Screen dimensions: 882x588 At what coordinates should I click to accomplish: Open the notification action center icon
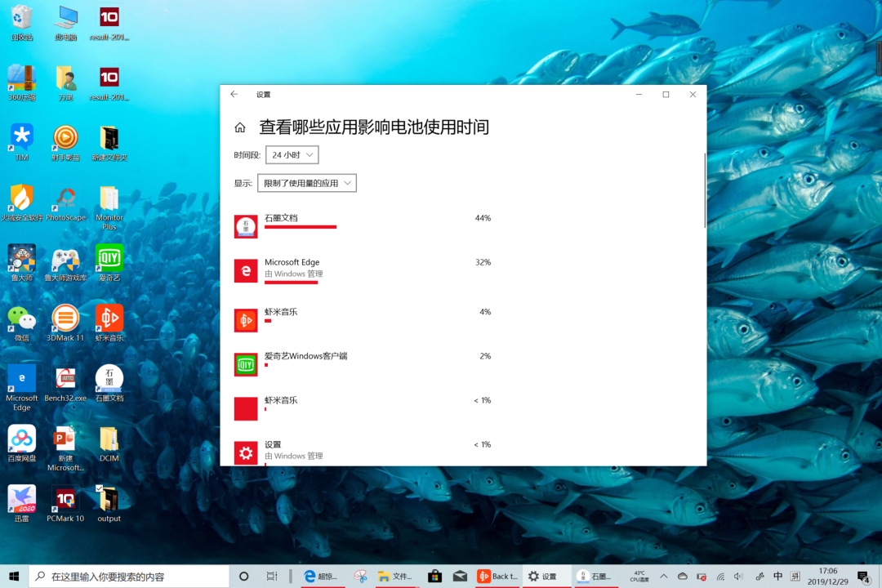(864, 577)
